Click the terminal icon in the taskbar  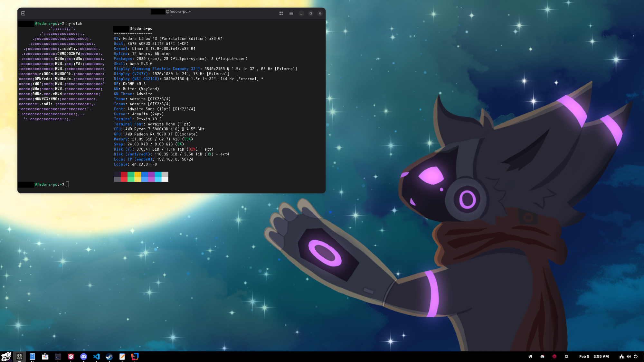[58, 356]
